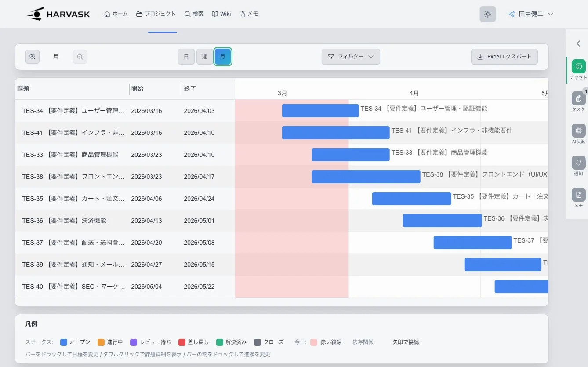Select the 月 view button
588x367 pixels.
click(x=223, y=57)
